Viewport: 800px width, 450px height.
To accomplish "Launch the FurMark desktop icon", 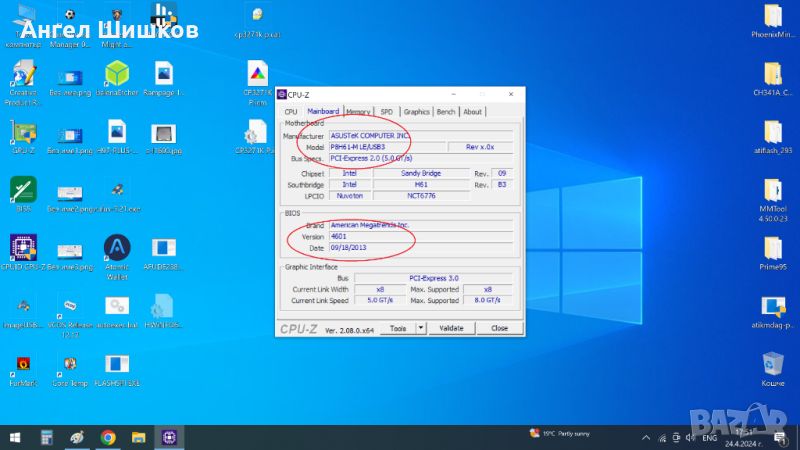I will pyautogui.click(x=21, y=366).
